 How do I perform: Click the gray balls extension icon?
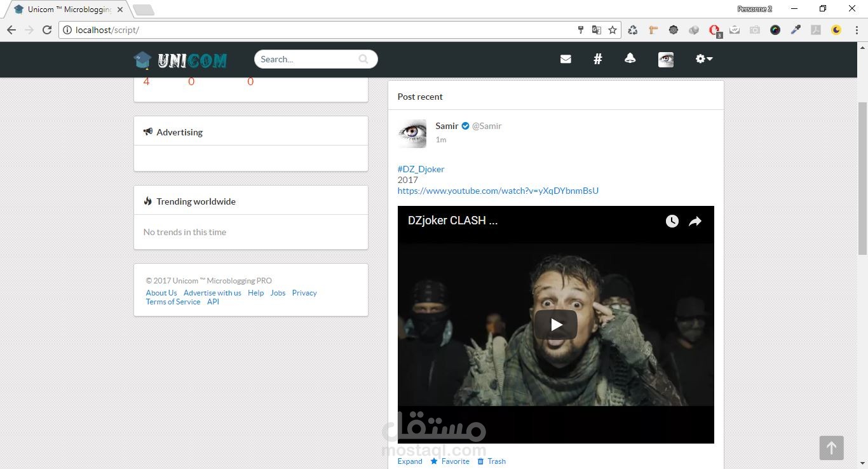click(x=694, y=30)
